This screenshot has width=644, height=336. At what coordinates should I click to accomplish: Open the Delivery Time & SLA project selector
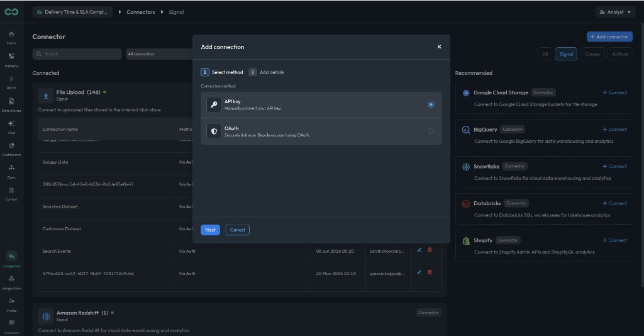72,12
